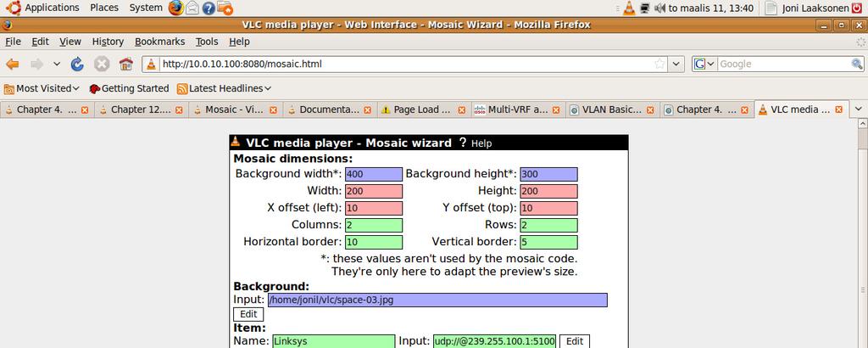868x348 pixels.
Task: Open the Mosaic wizard Help link
Action: 476,143
